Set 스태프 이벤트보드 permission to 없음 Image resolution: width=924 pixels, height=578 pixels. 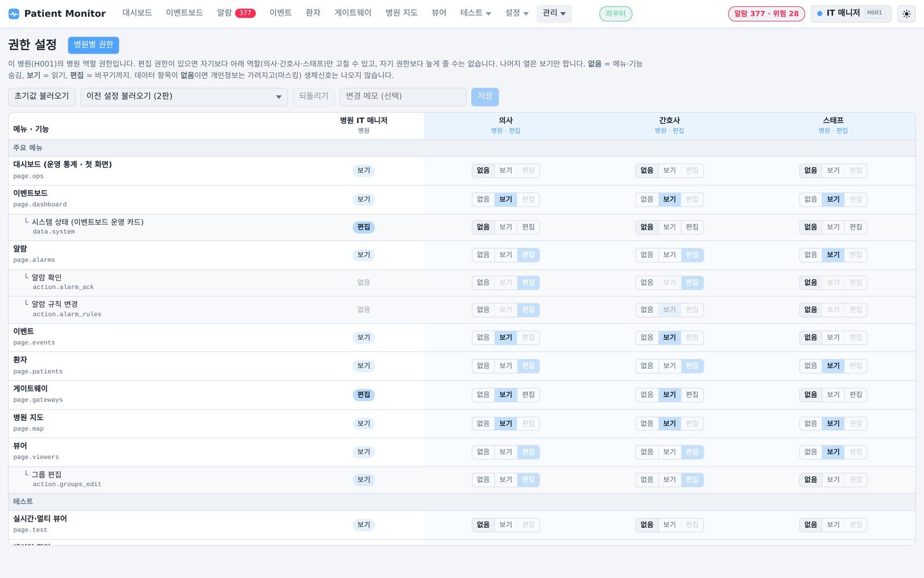tap(811, 199)
